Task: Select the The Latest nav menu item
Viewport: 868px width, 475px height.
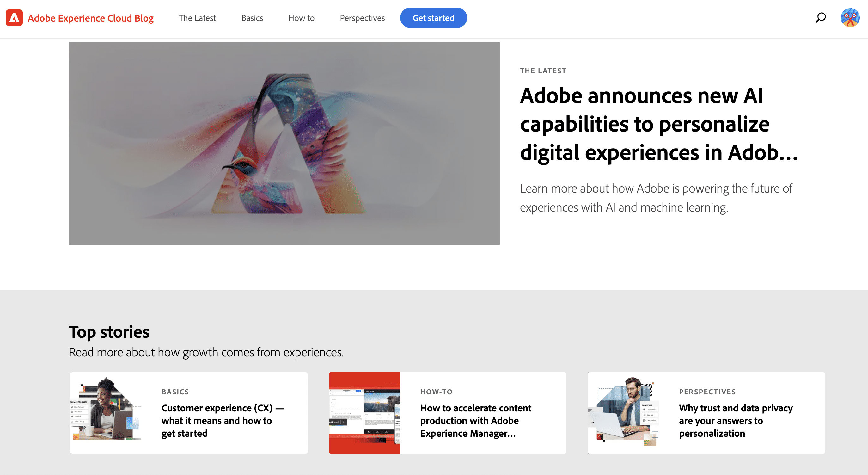Action: (197, 17)
